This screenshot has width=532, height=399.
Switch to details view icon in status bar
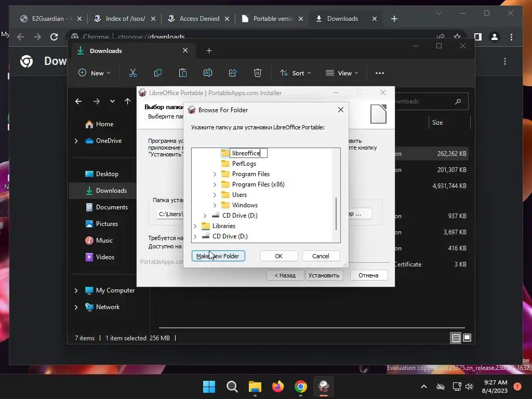pyautogui.click(x=456, y=338)
